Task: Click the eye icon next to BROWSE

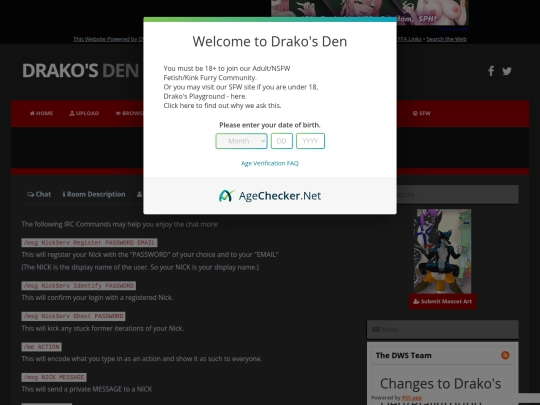Action: [118, 113]
